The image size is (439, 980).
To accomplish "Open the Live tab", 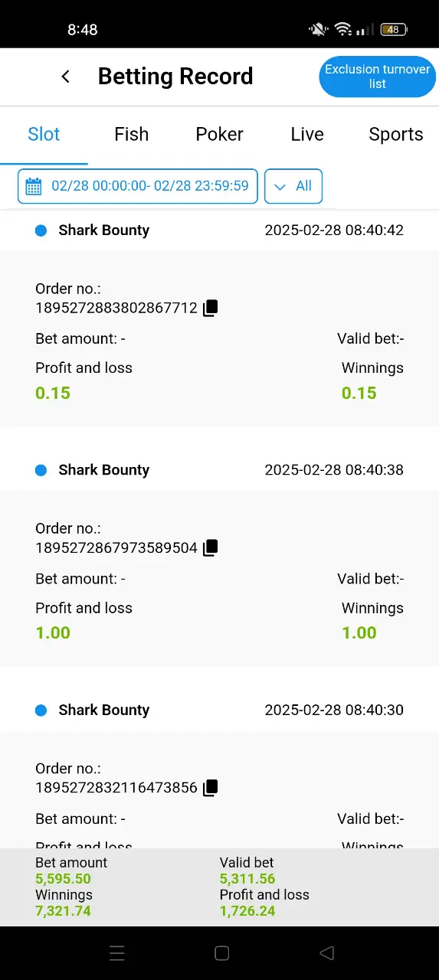I will coord(307,134).
